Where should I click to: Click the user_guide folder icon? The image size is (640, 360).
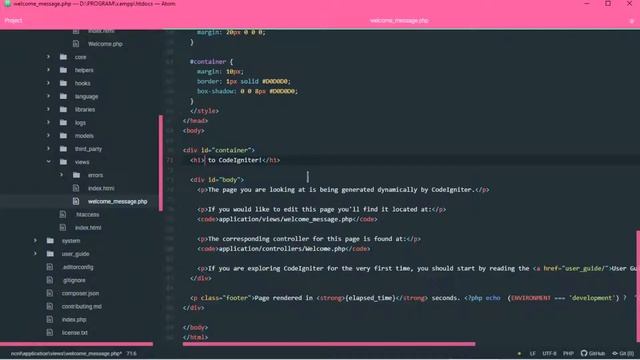coord(50,253)
